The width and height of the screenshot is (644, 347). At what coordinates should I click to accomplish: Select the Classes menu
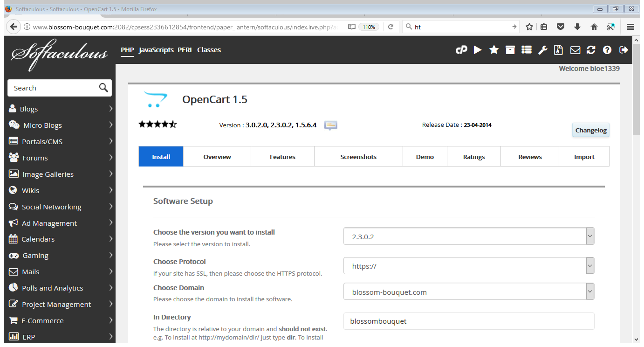click(209, 50)
